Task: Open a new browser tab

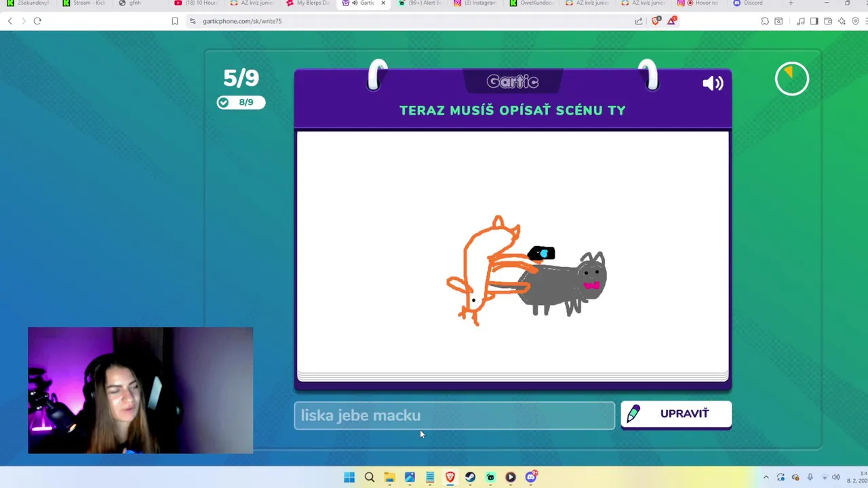Action: pos(791,3)
